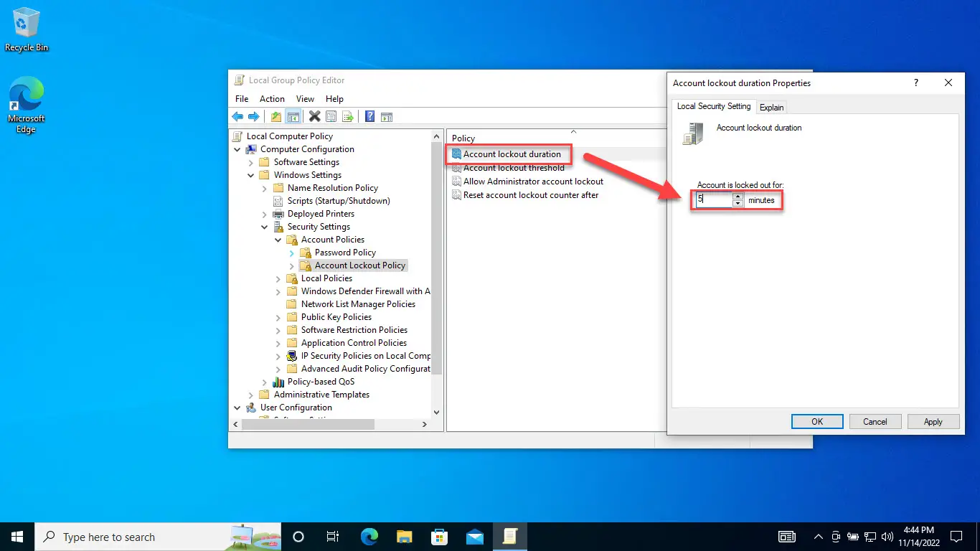Click the Edge icon on the taskbar

pyautogui.click(x=369, y=537)
